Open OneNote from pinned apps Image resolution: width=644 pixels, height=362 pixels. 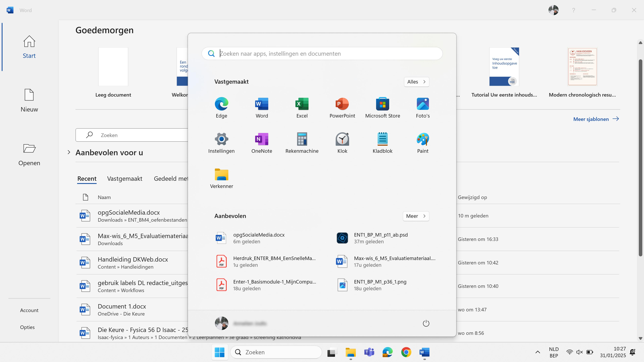click(262, 143)
